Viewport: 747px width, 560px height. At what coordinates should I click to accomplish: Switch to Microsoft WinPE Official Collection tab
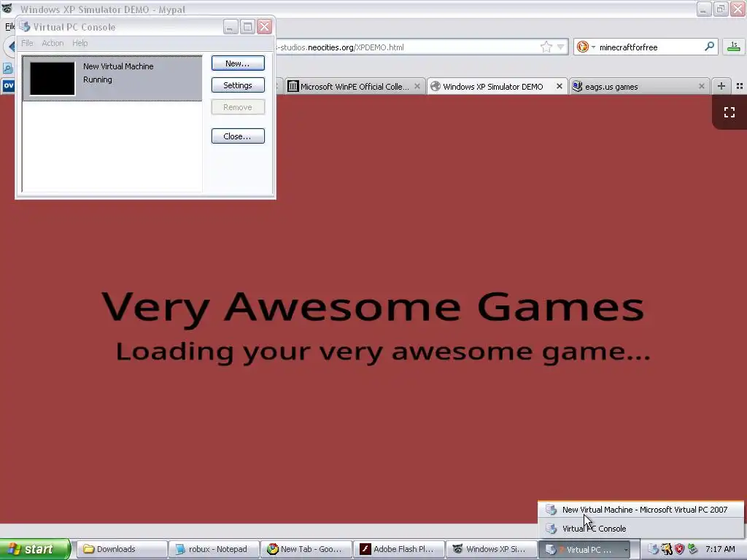click(354, 87)
